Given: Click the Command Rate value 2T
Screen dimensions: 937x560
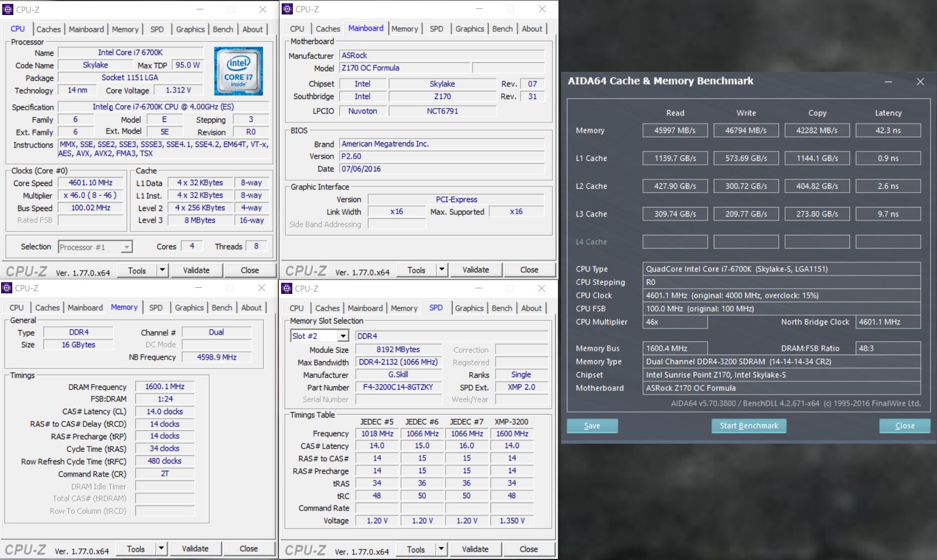Looking at the screenshot, I should (165, 474).
